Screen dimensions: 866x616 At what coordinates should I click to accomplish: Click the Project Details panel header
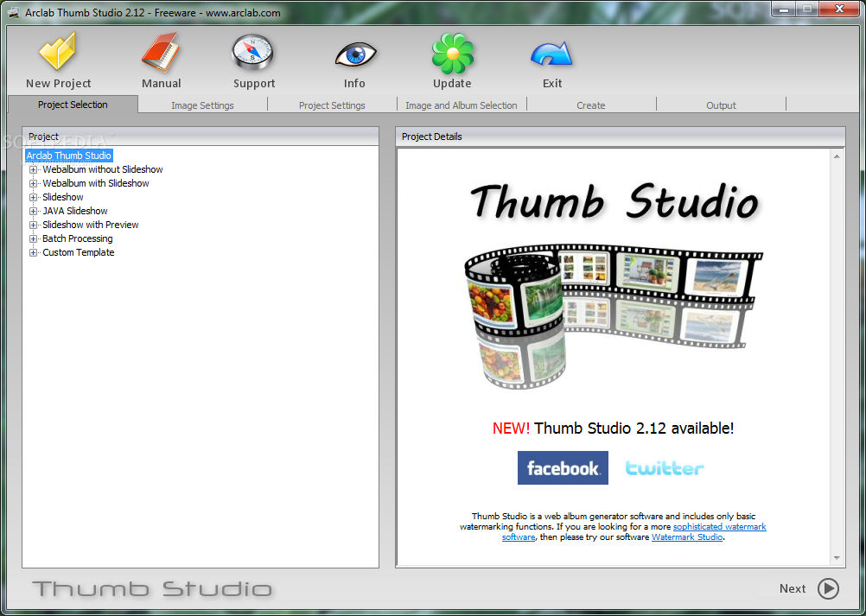coord(621,137)
